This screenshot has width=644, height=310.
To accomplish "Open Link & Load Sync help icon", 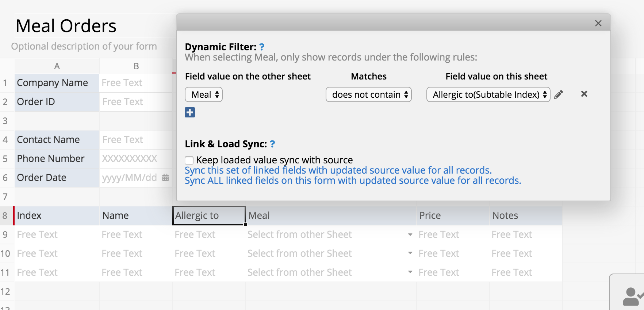I will 272,144.
